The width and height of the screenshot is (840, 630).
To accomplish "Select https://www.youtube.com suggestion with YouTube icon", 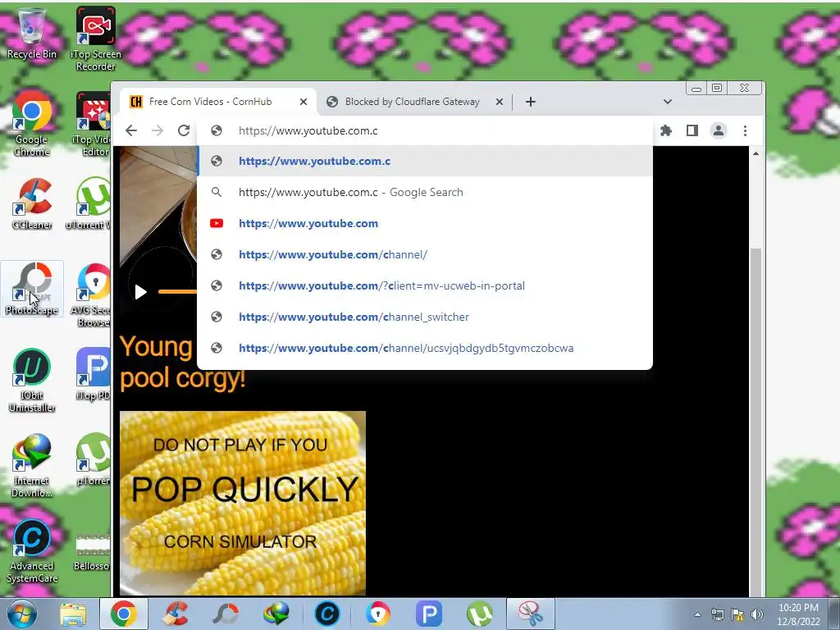I will 425,223.
